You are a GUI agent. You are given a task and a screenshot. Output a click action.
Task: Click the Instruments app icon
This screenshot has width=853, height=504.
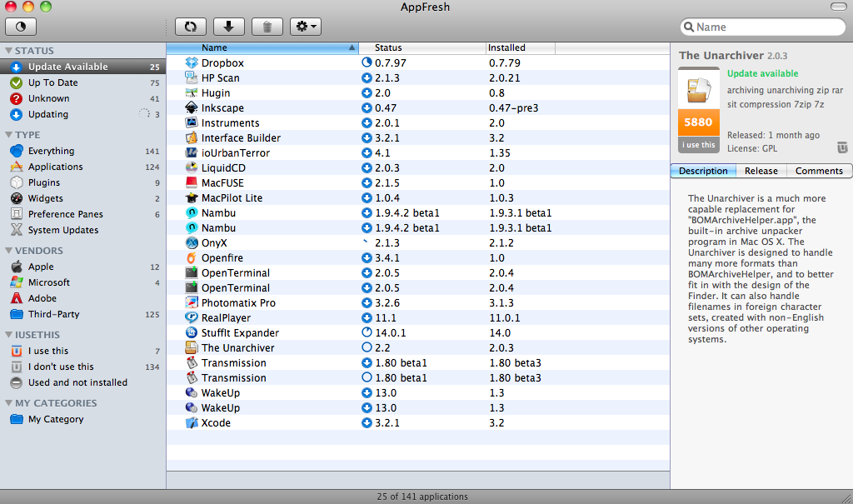[192, 123]
